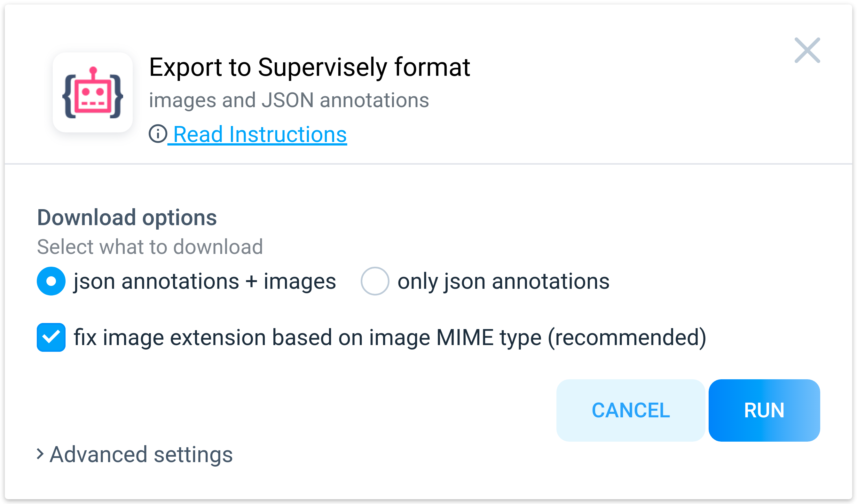
Task: Select the json annotations + images radio button
Action: pyautogui.click(x=51, y=281)
